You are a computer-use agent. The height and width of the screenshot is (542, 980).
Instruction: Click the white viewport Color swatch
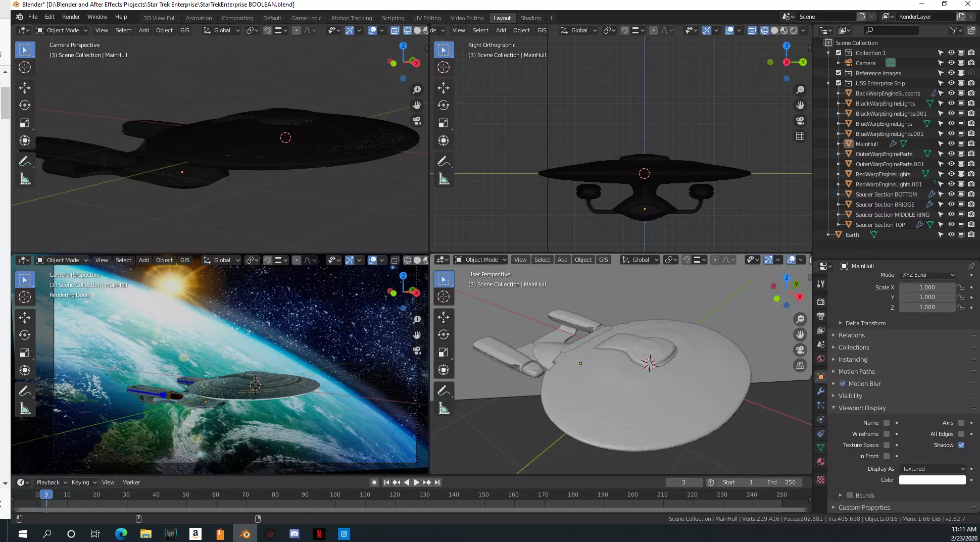(933, 480)
